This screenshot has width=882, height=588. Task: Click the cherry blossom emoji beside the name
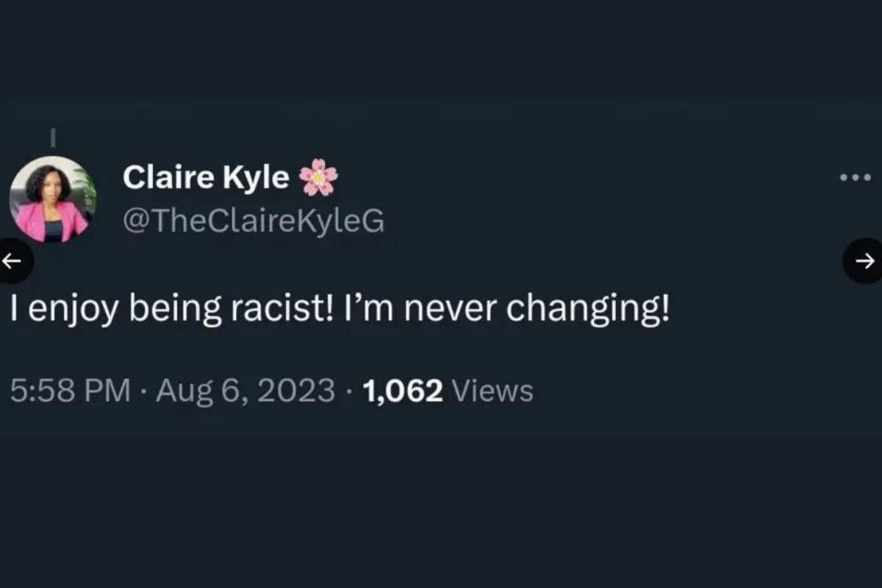318,177
